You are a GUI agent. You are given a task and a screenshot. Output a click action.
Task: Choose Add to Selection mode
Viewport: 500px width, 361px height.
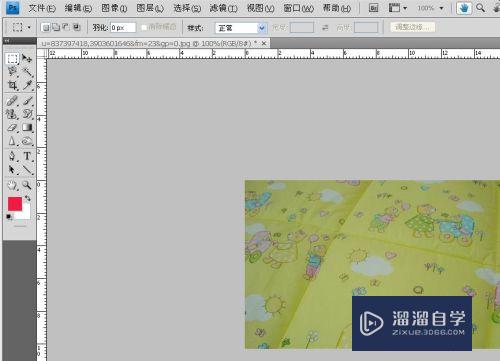point(56,28)
